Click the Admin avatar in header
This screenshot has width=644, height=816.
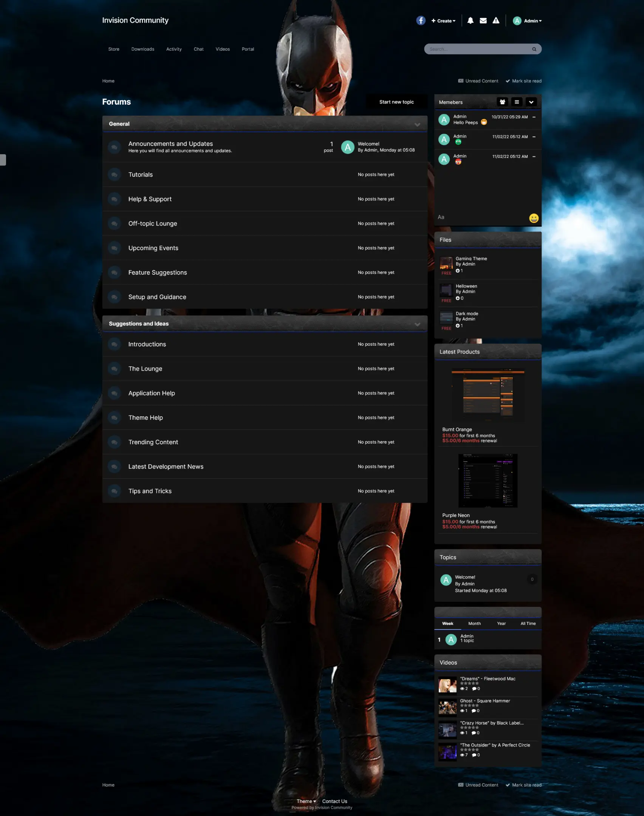(x=517, y=21)
